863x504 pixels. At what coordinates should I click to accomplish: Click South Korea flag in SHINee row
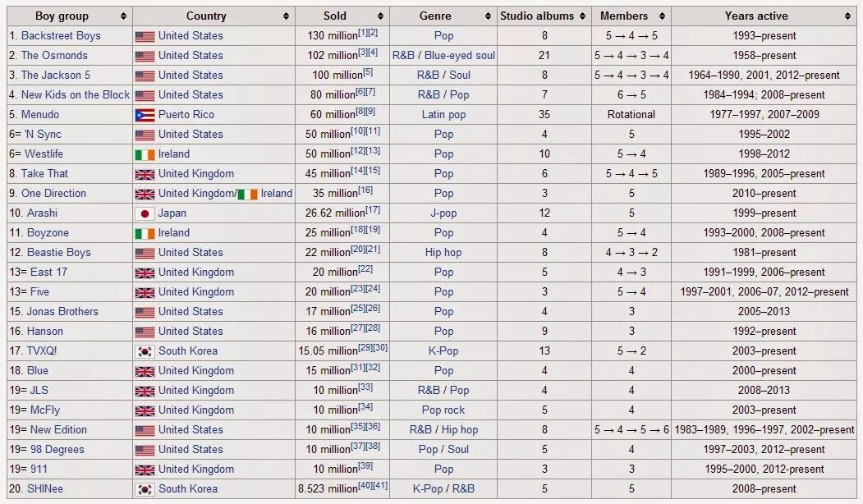145,489
